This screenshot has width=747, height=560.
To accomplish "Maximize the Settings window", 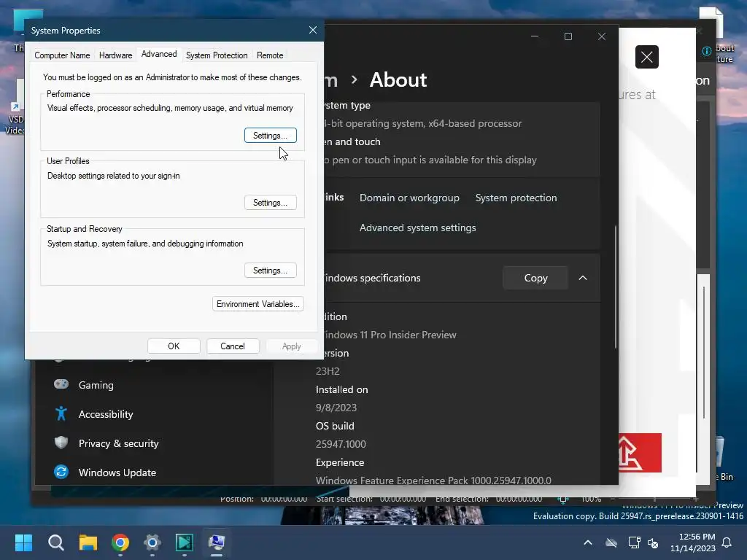I will (x=568, y=36).
